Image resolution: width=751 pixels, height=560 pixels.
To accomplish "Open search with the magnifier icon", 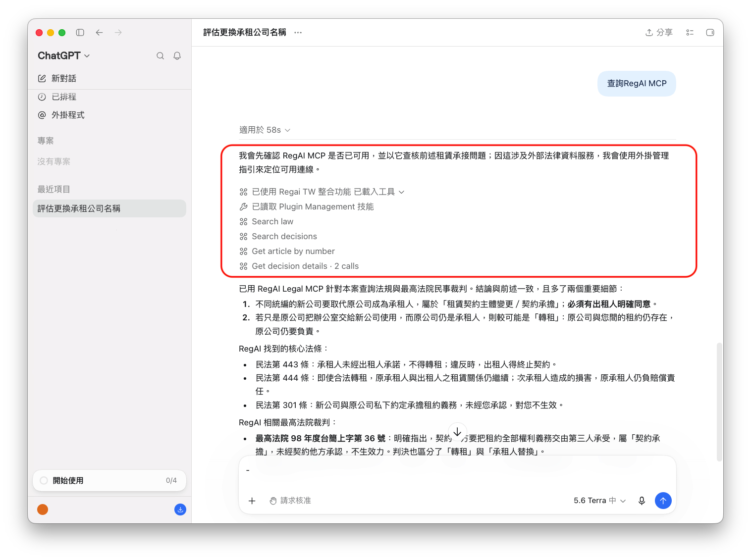I will point(161,56).
